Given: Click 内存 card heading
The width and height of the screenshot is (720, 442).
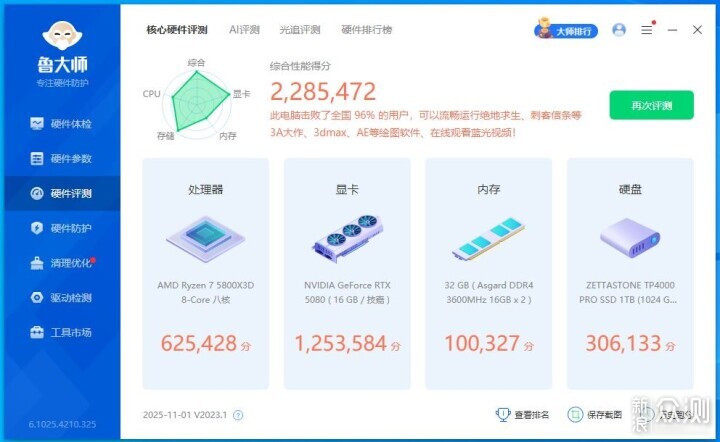Looking at the screenshot, I should click(x=489, y=189).
